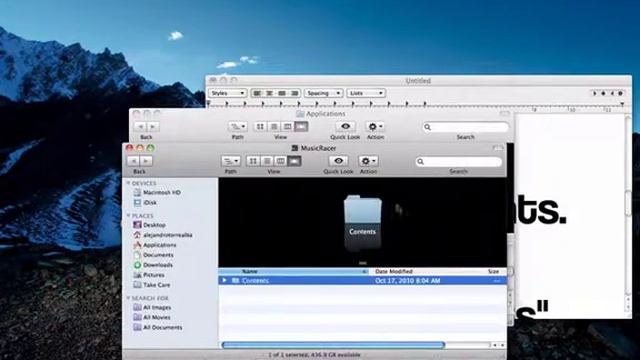
Task: Click search field in Applications window
Action: point(466,127)
